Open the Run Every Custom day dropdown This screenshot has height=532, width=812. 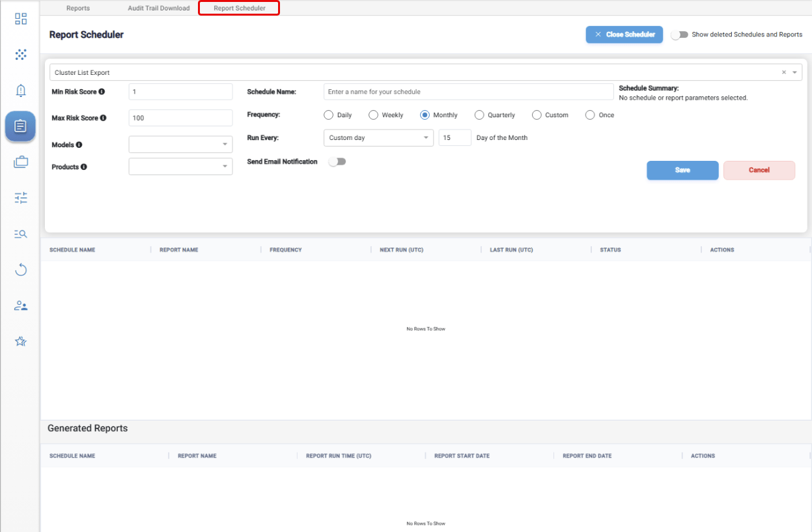click(378, 137)
